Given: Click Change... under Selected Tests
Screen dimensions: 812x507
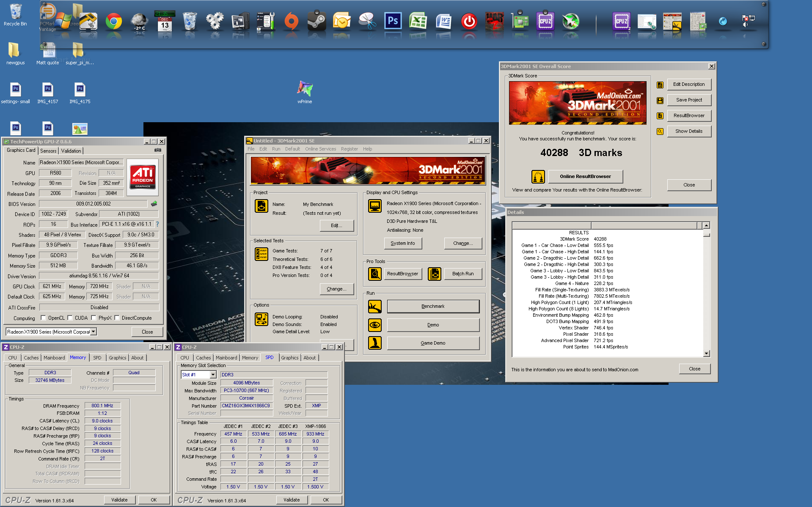Looking at the screenshot, I should coord(336,289).
